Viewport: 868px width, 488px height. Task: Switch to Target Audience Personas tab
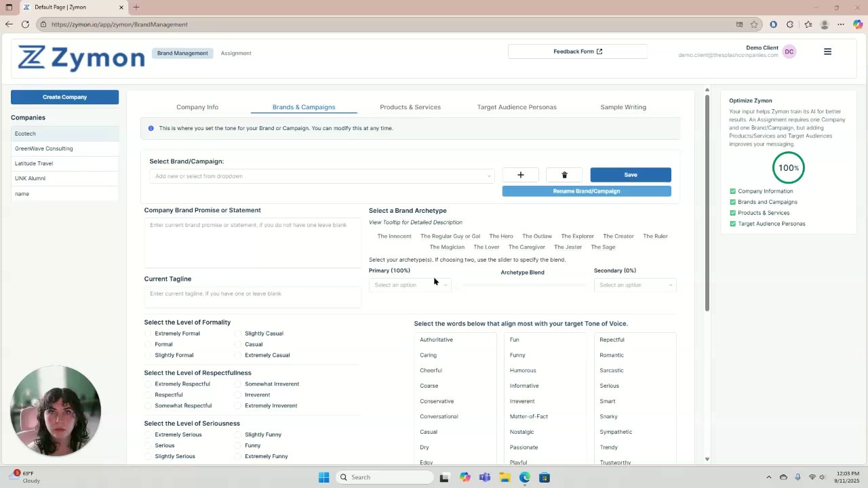517,107
